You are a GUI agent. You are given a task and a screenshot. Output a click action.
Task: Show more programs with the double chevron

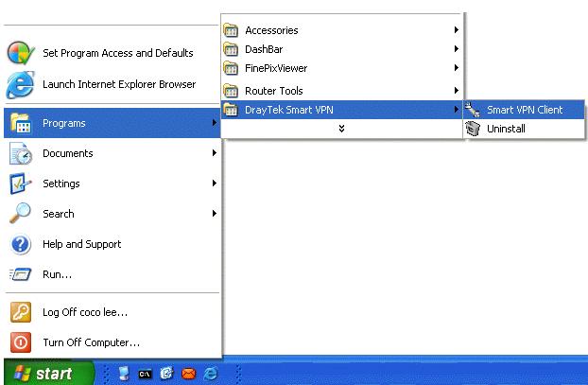(340, 128)
